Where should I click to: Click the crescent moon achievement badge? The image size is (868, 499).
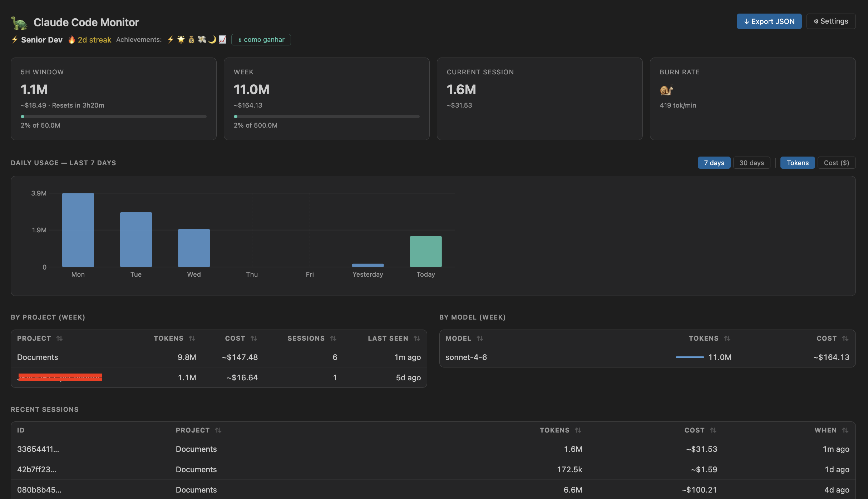212,40
